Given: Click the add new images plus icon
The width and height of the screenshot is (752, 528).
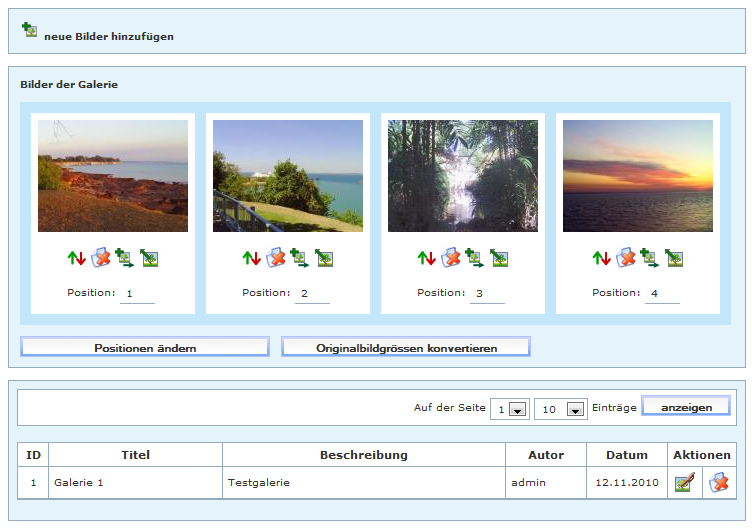Looking at the screenshot, I should (x=29, y=31).
